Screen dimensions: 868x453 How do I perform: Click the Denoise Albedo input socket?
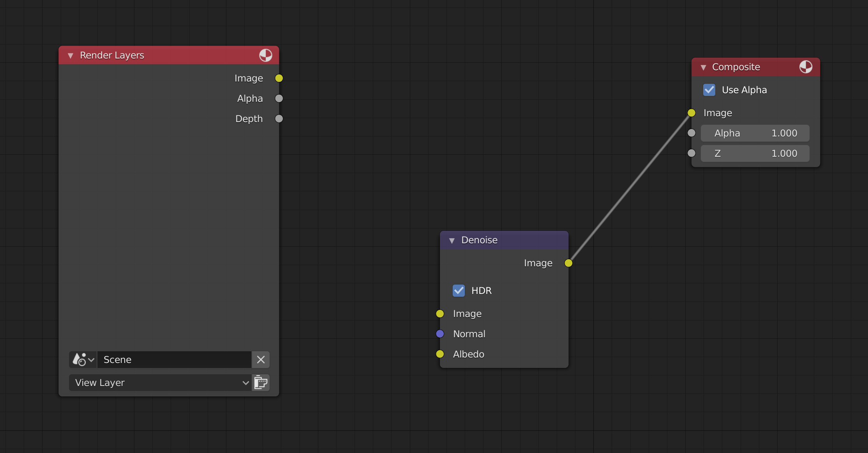[x=440, y=354]
